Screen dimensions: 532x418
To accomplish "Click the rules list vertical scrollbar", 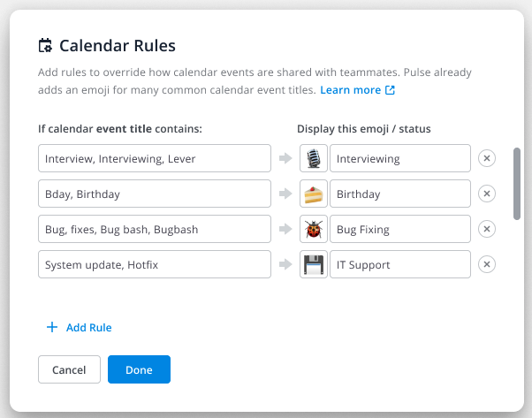I will click(517, 183).
